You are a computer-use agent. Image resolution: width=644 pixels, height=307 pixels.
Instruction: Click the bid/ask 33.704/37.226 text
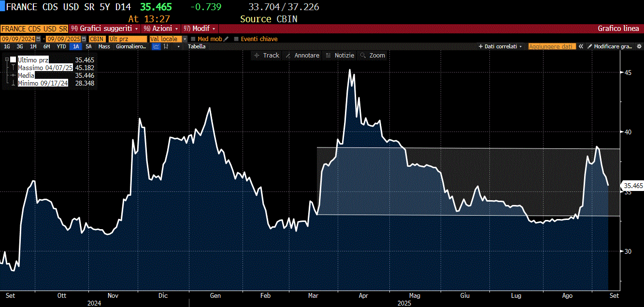284,7
